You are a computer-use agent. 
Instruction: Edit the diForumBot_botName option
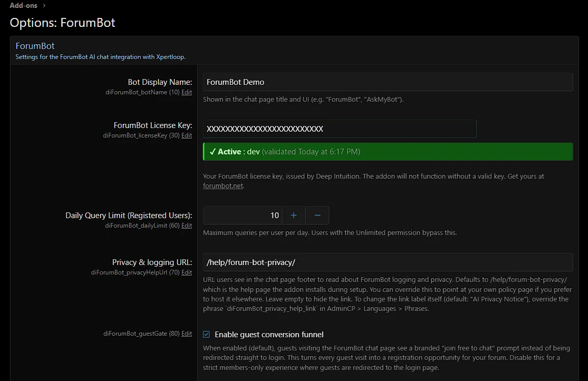tap(187, 92)
